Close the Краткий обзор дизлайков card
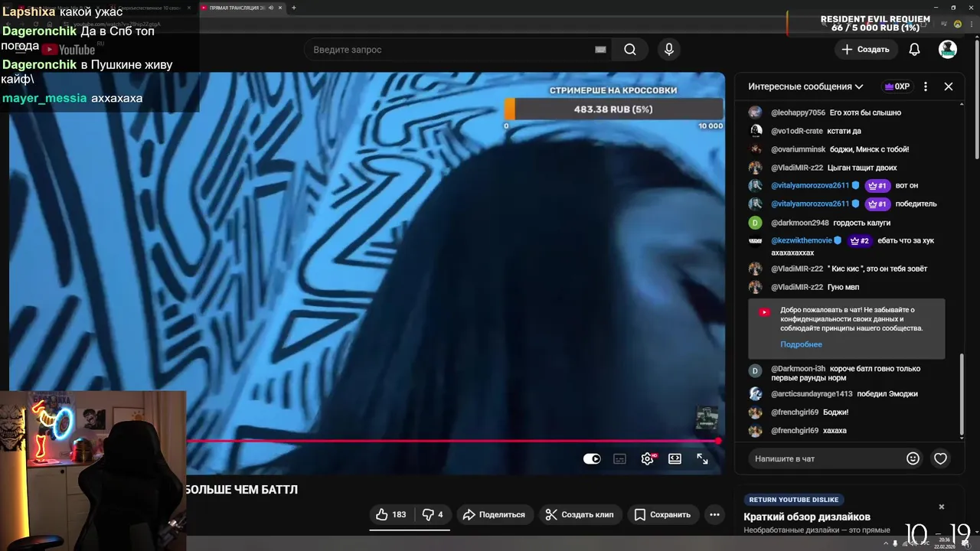The image size is (980, 551). [942, 507]
